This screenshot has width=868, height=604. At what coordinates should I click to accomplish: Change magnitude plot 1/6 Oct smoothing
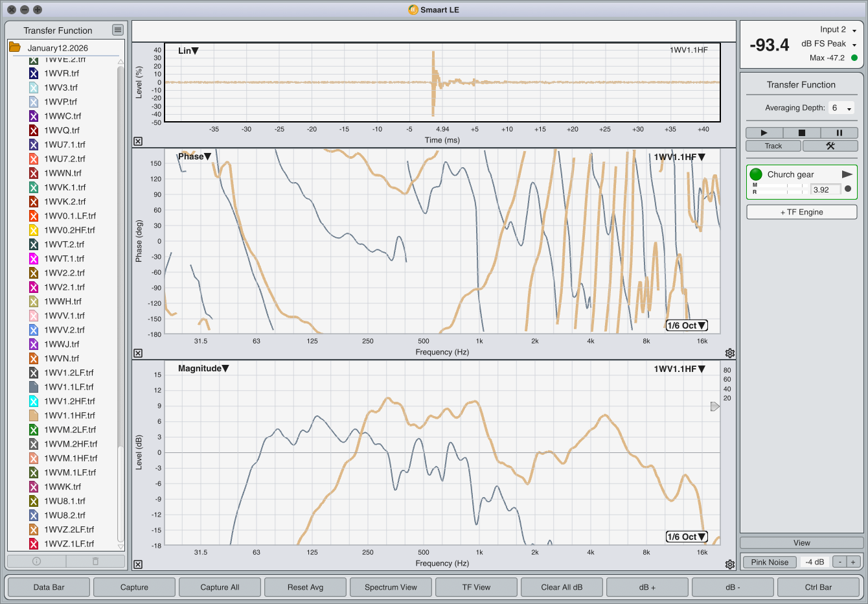click(687, 537)
